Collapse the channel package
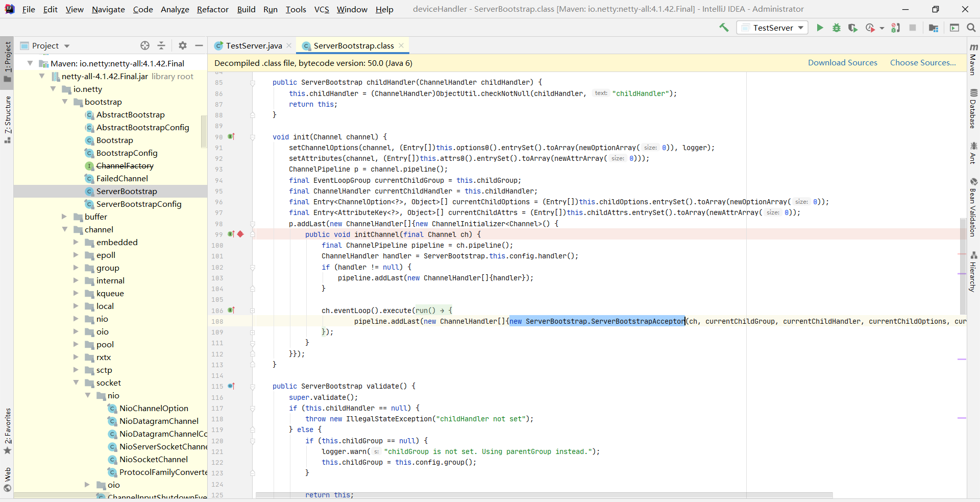 (x=65, y=229)
